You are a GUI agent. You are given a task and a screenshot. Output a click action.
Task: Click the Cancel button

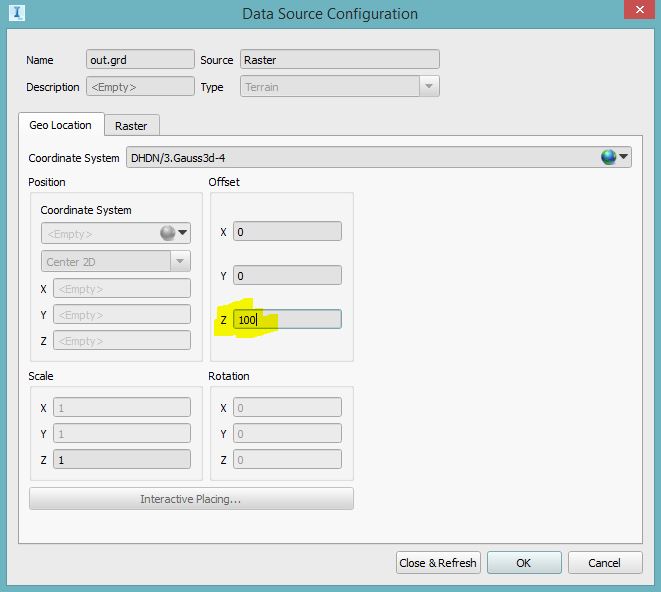tap(605, 563)
